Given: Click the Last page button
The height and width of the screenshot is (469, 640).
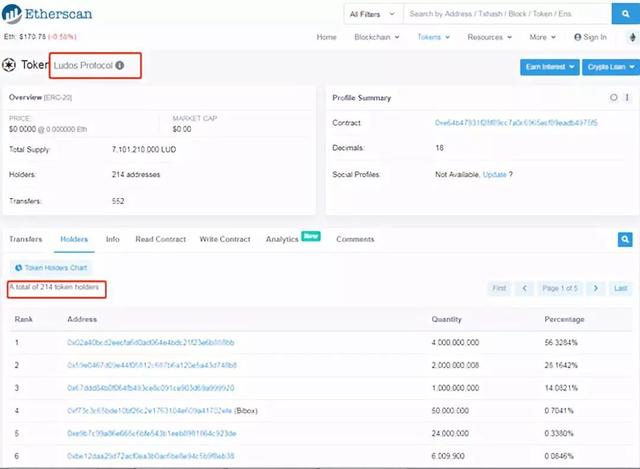Looking at the screenshot, I should [620, 288].
